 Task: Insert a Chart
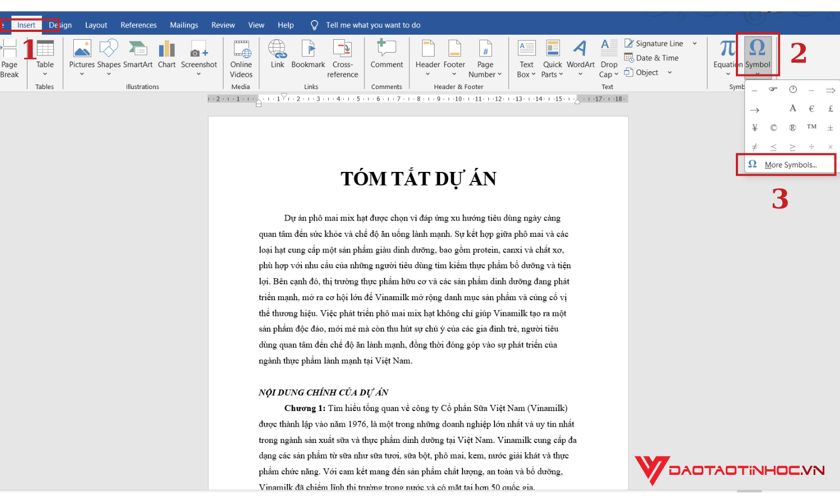167,54
